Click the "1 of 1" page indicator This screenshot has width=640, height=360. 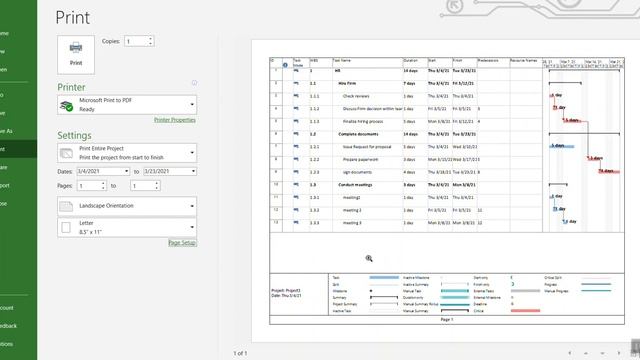click(x=240, y=353)
